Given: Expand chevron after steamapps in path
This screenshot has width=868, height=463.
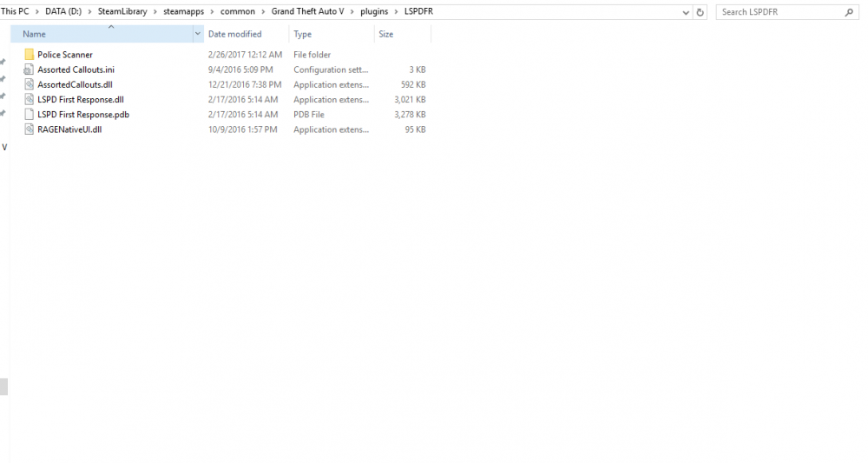Looking at the screenshot, I should click(212, 11).
